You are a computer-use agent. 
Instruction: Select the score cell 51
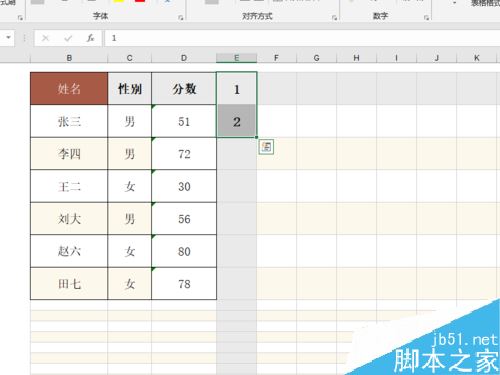[184, 121]
